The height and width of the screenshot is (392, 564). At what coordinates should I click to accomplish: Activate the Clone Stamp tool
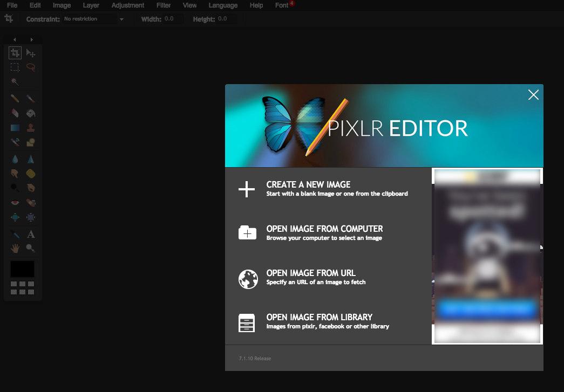point(31,128)
